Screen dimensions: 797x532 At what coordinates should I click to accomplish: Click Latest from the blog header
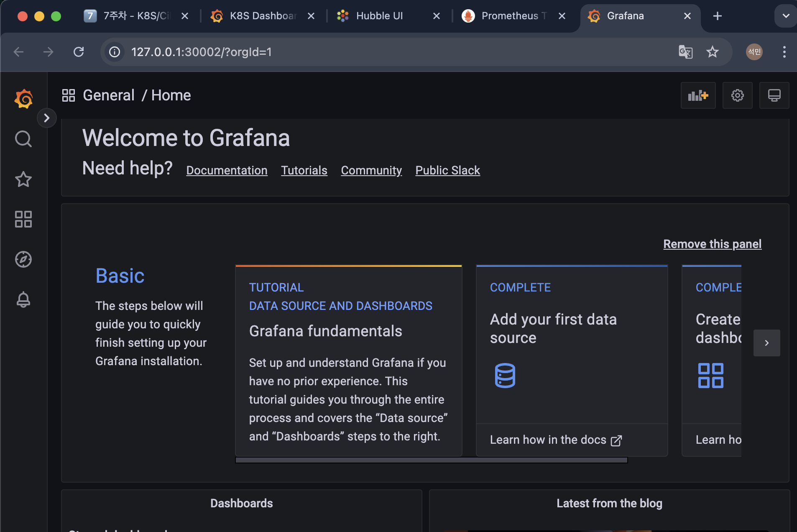(609, 503)
